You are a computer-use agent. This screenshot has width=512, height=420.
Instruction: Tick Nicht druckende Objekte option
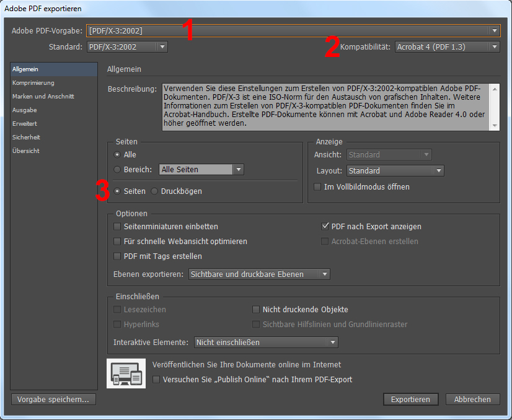click(x=256, y=310)
